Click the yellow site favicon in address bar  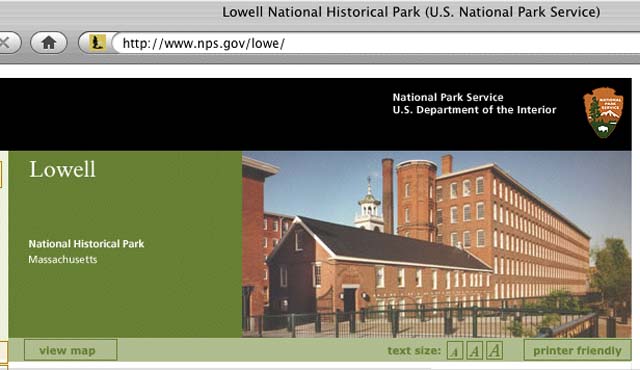pyautogui.click(x=97, y=43)
